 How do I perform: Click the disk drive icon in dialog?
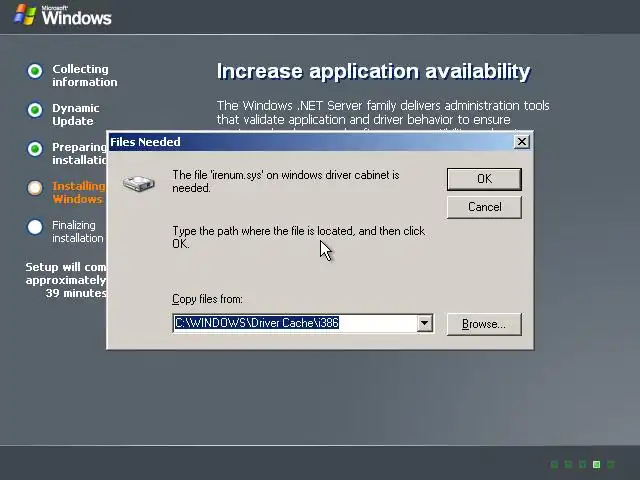pos(139,183)
